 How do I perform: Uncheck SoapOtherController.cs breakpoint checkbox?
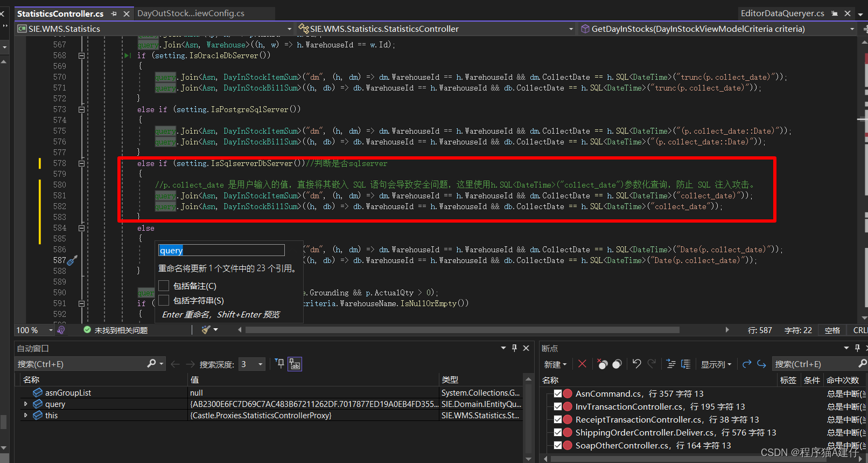tap(558, 445)
